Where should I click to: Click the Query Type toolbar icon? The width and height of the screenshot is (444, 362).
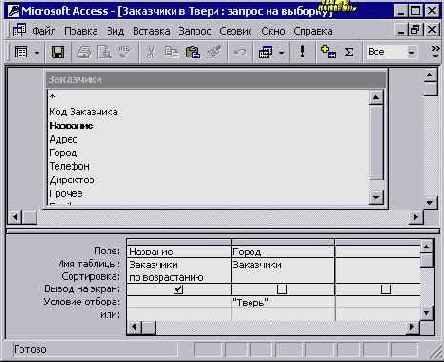(265, 52)
